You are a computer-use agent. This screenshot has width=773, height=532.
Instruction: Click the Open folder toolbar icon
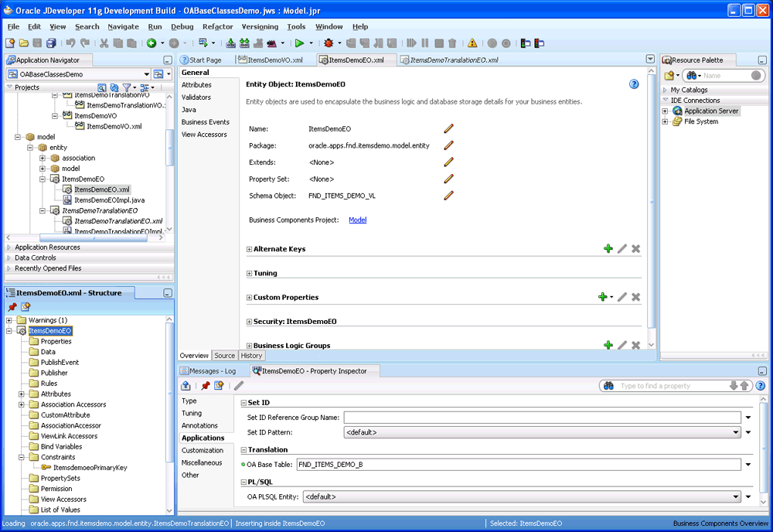point(24,43)
